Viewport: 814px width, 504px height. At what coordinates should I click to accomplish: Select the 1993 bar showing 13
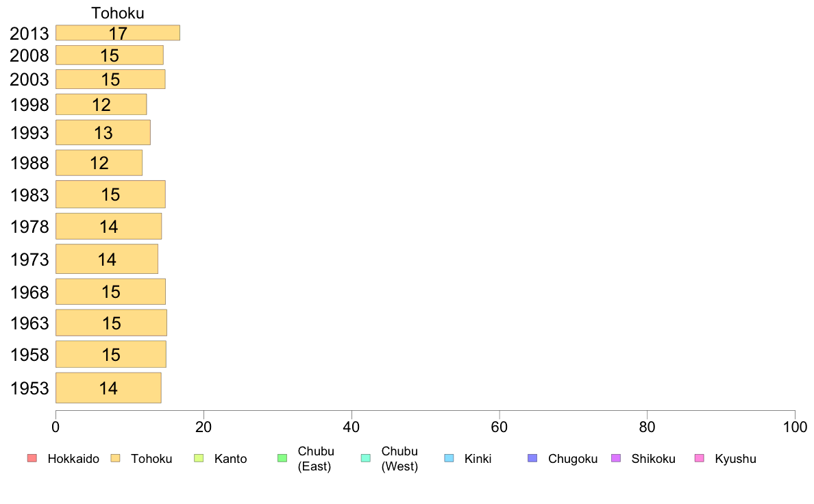103,132
